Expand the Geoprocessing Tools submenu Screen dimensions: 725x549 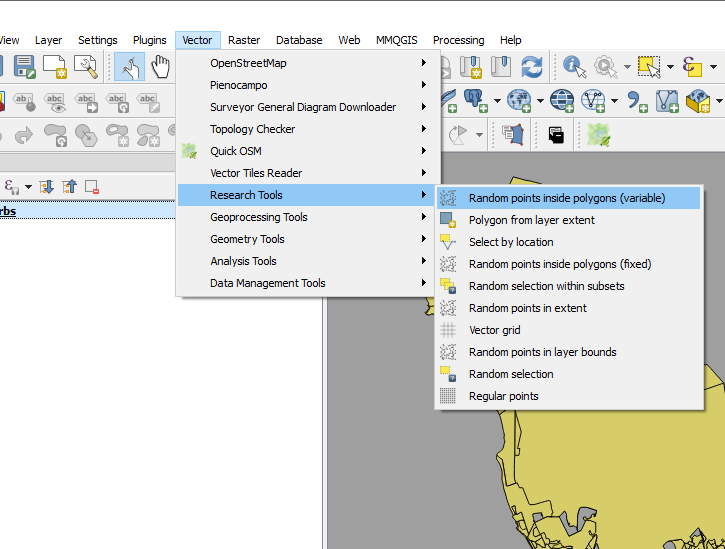(306, 217)
